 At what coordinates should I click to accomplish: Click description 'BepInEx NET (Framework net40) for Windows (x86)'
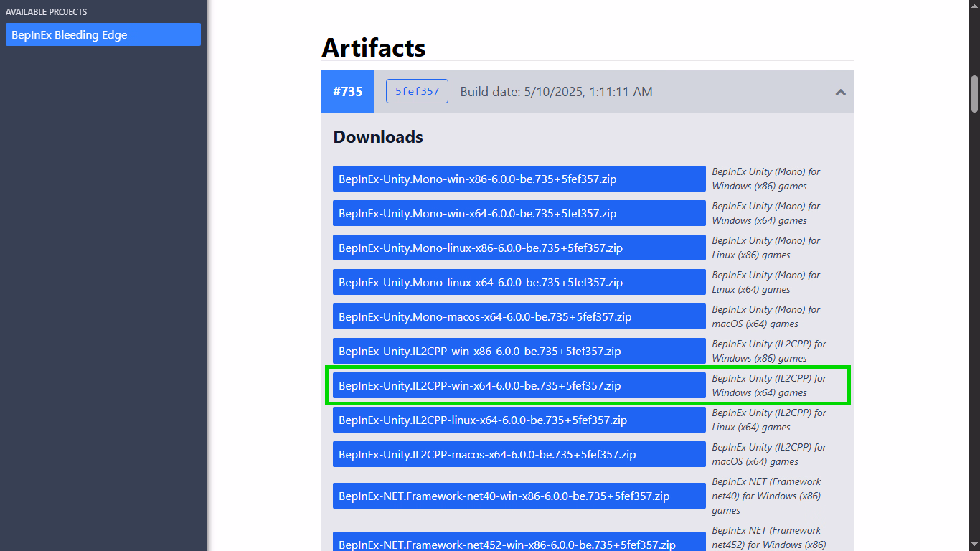[x=766, y=496]
